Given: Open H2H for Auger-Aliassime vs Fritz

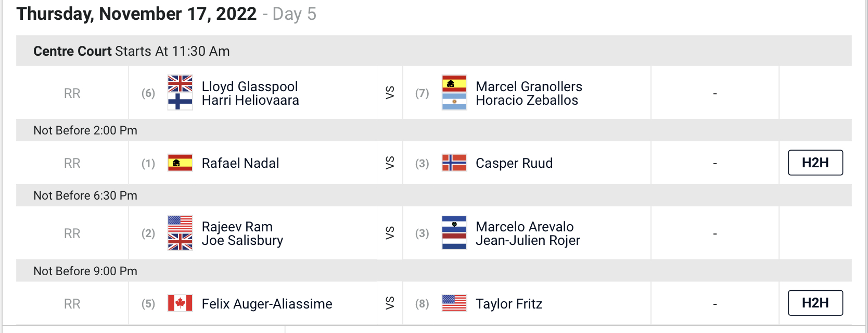Looking at the screenshot, I should [x=815, y=303].
